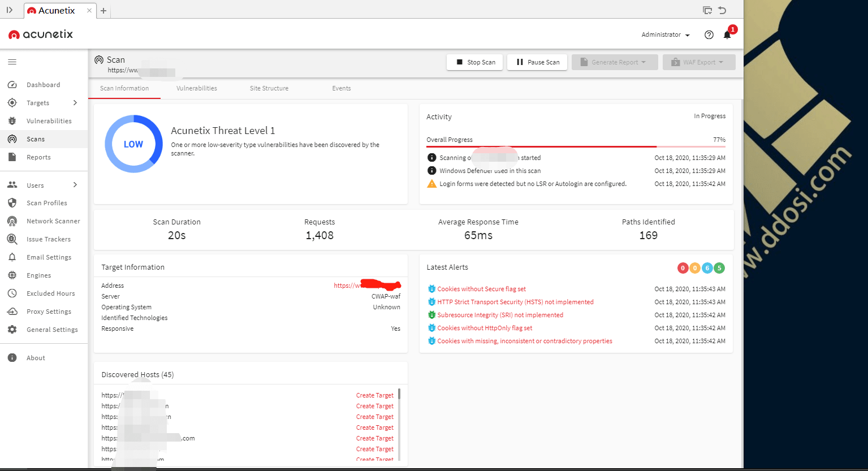Open the hamburger menu icon
This screenshot has height=471, width=868.
tap(12, 62)
